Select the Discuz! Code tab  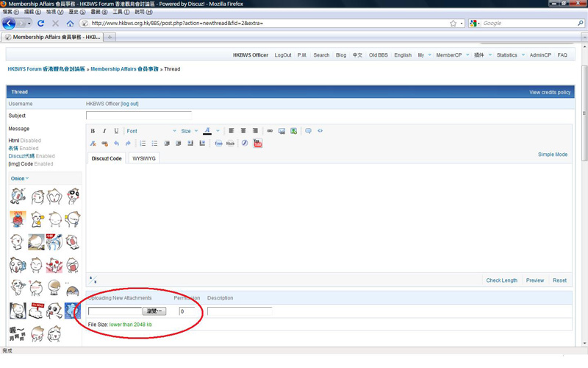coord(107,158)
